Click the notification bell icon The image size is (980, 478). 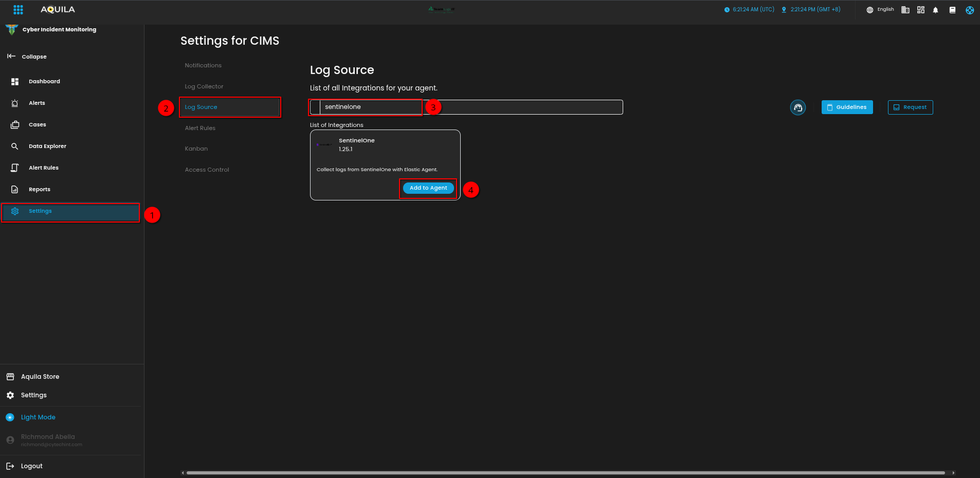point(935,10)
